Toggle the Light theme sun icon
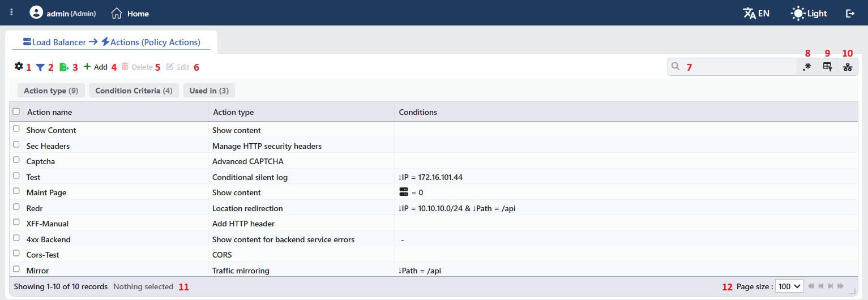 (798, 13)
